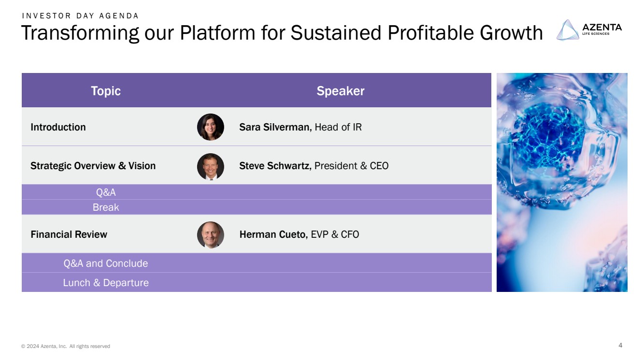Click the blue crystal decorative image
Image resolution: width=644 pixels, height=362 pixels.
(x=561, y=182)
